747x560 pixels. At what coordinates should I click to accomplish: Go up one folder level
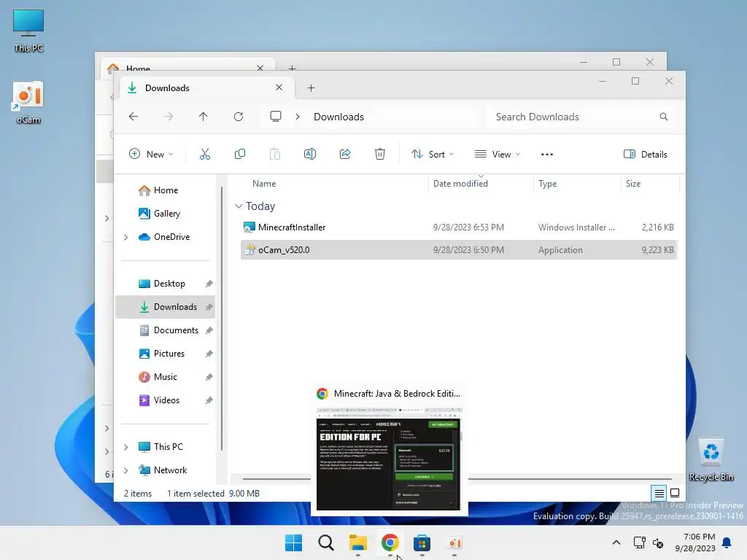[204, 117]
